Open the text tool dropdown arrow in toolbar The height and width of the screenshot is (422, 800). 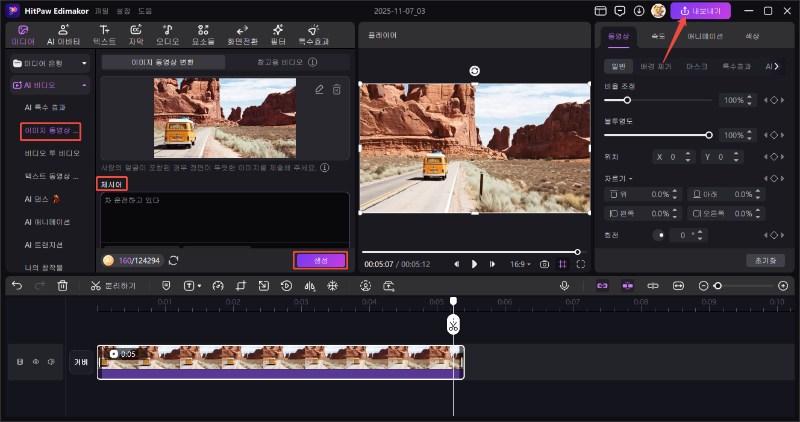coord(199,286)
